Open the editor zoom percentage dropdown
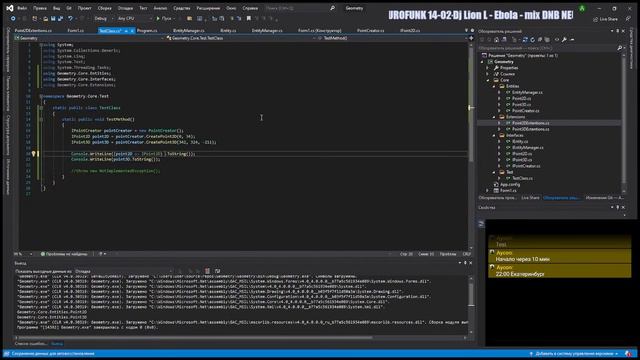Viewport: 640px width, 360px height. [24, 254]
